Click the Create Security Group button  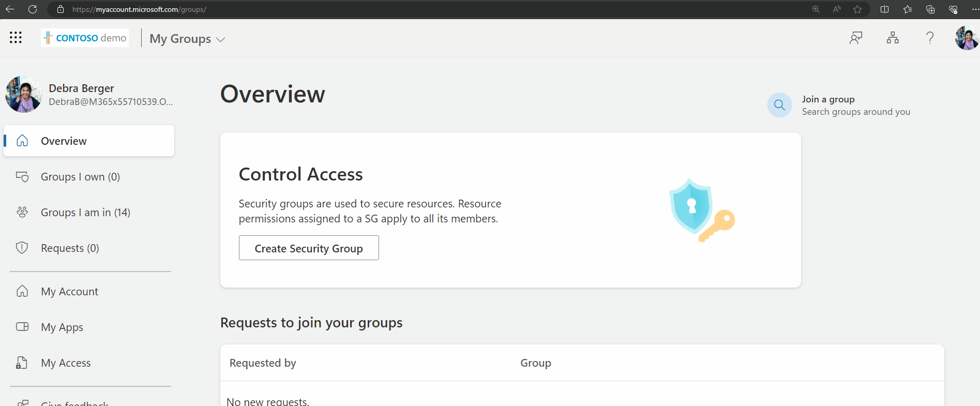click(309, 248)
